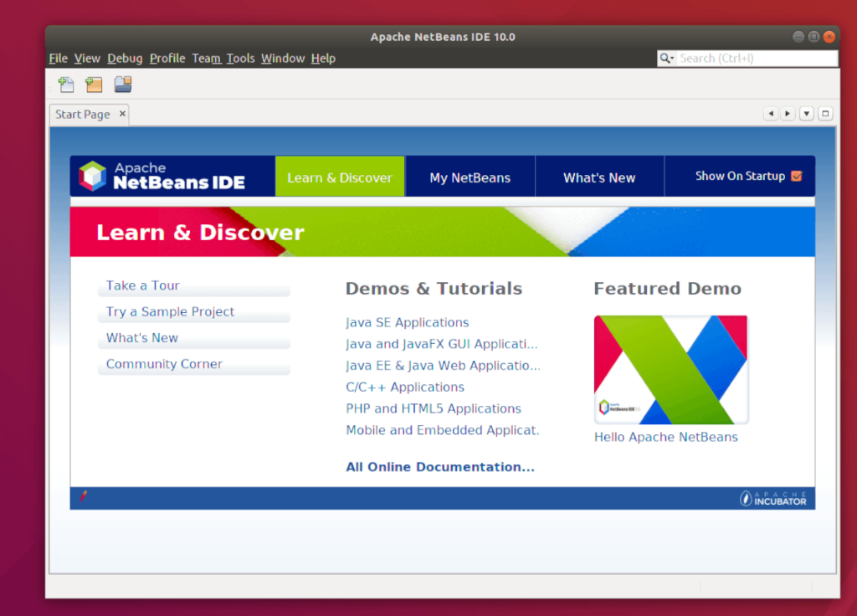The image size is (857, 616).
Task: Click the red pencil icon at bottom left
Action: (83, 496)
